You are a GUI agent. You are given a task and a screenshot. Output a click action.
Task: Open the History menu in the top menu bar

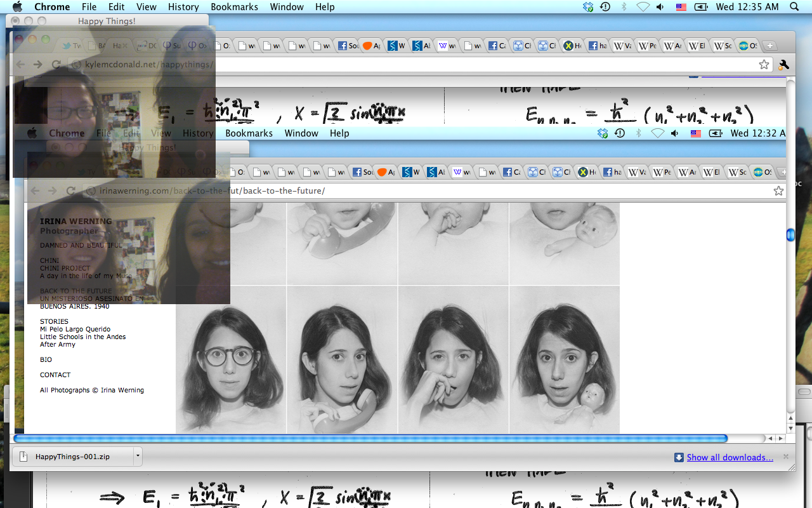(183, 7)
